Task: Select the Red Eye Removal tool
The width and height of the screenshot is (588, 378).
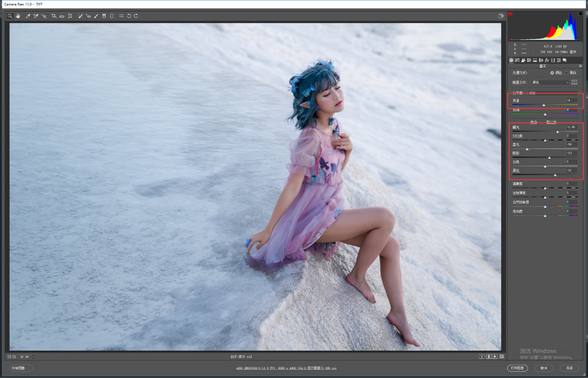Action: coord(88,16)
